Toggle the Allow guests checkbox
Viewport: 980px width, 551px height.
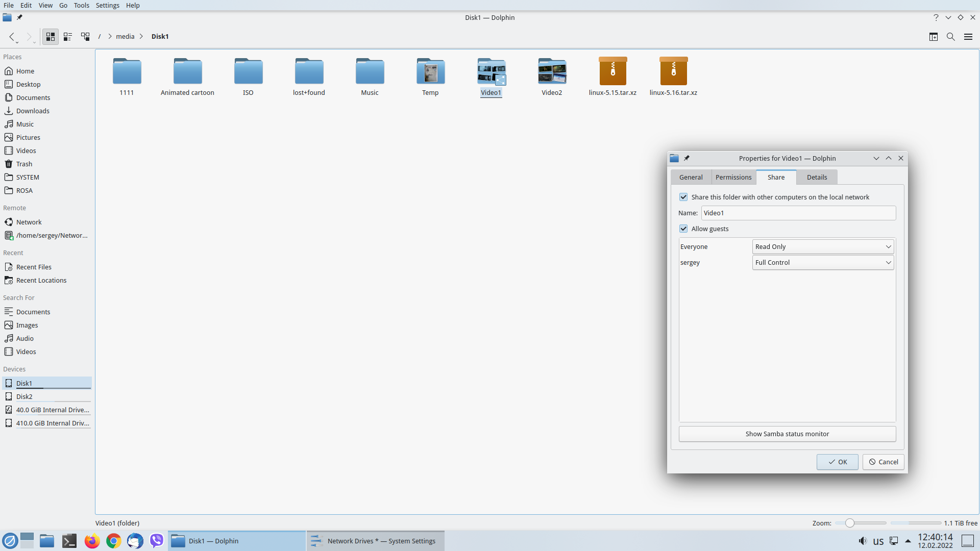click(x=683, y=229)
